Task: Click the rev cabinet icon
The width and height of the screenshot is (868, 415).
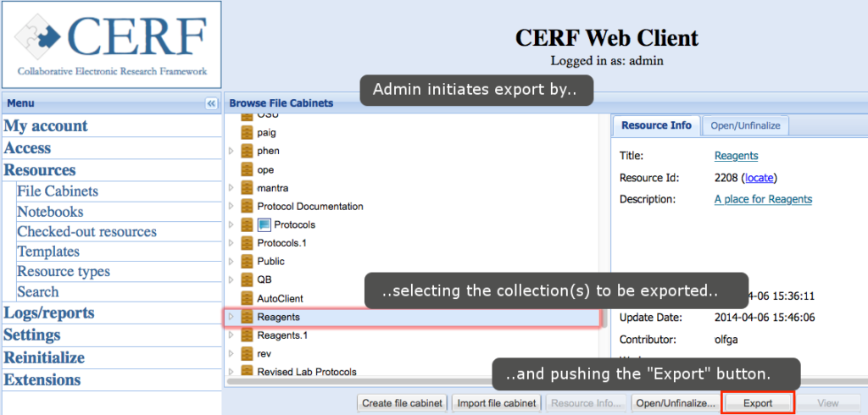Action: click(247, 353)
